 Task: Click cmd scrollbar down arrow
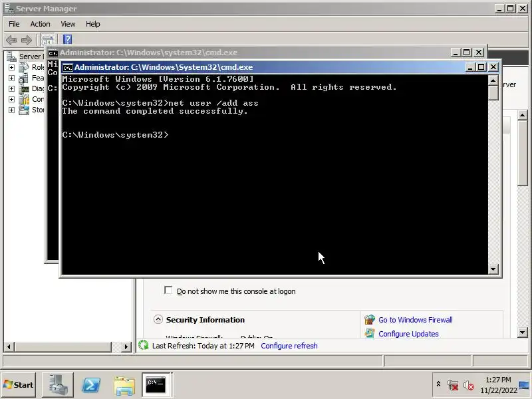coord(493,269)
